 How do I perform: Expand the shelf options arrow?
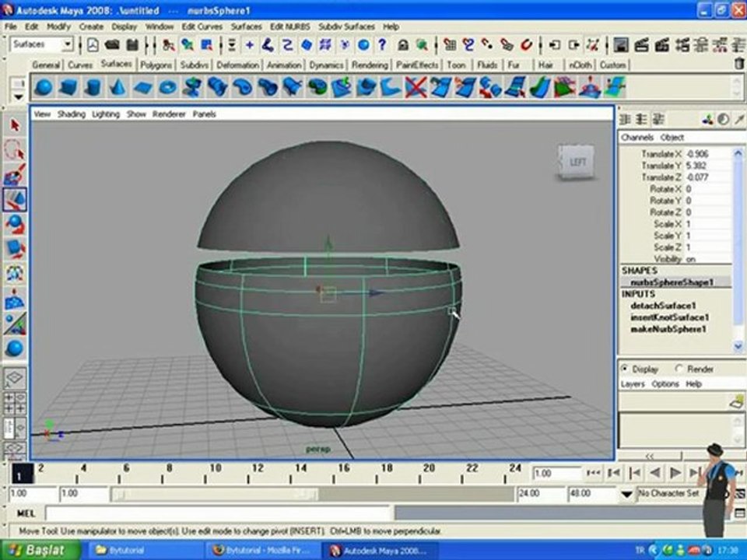pos(18,97)
